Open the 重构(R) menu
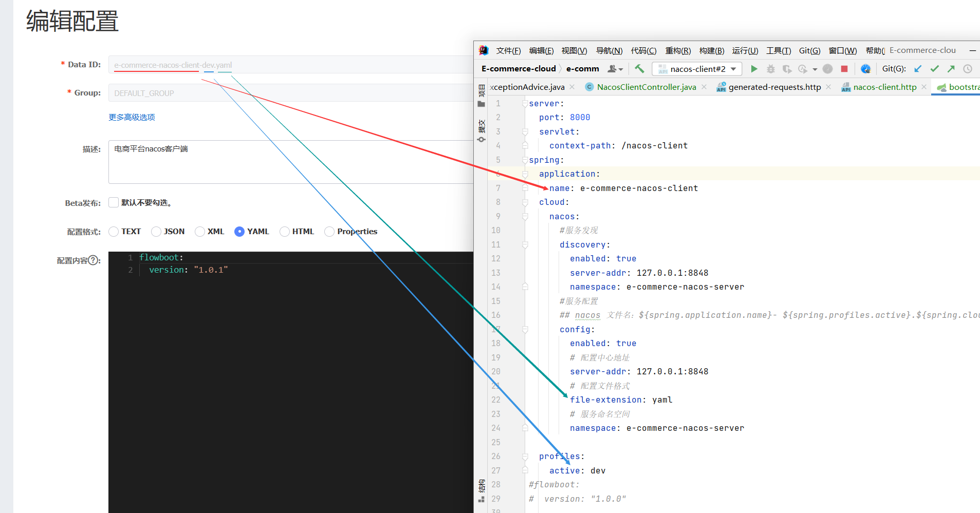Screen dimensions: 980x513 [x=678, y=50]
